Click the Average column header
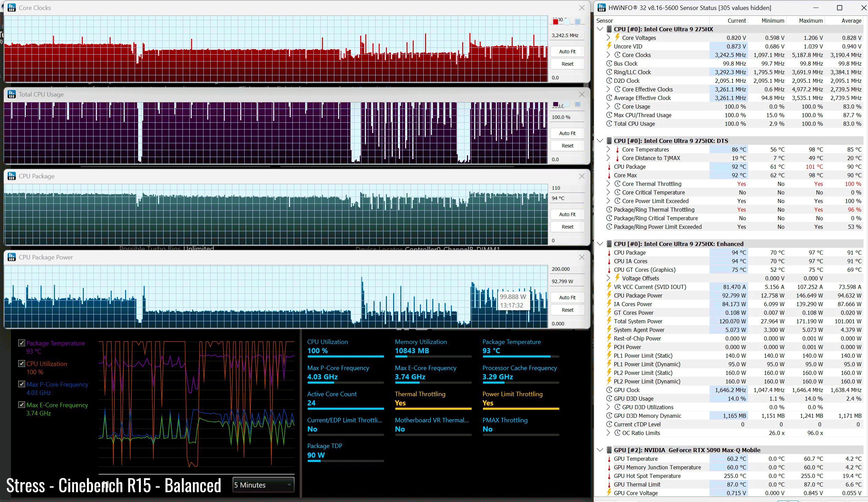The image size is (868, 502). (x=851, y=21)
